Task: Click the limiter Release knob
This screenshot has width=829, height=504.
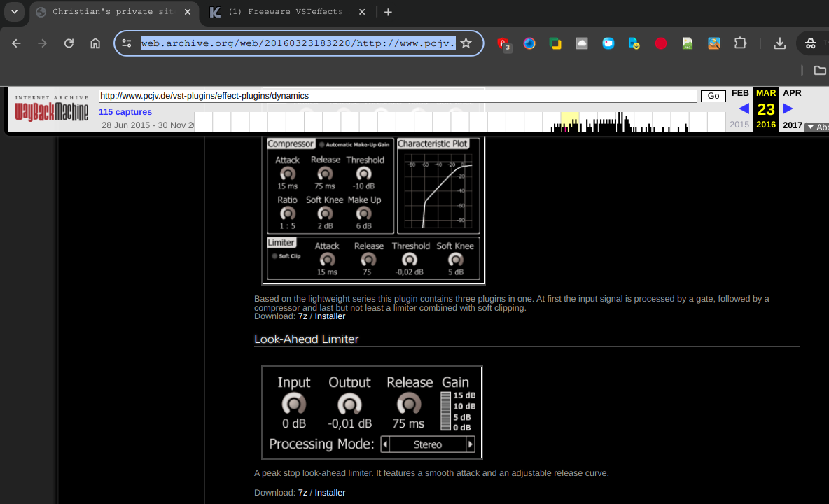Action: [368, 260]
